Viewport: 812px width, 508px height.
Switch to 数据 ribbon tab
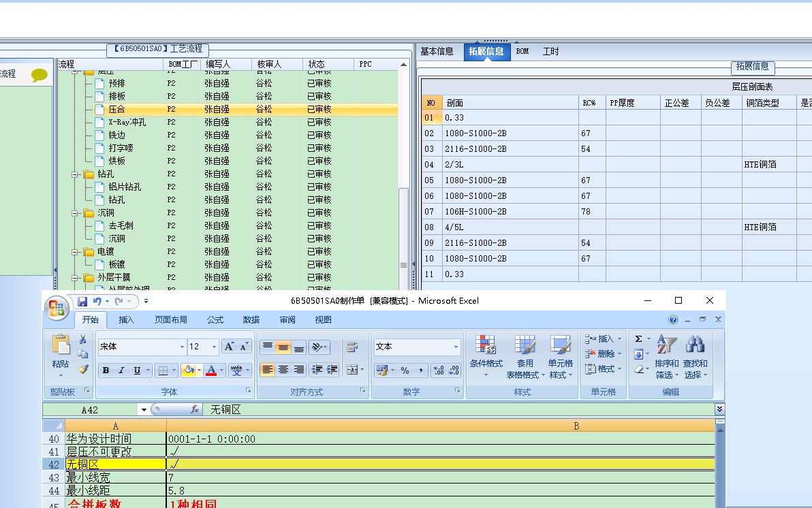251,320
